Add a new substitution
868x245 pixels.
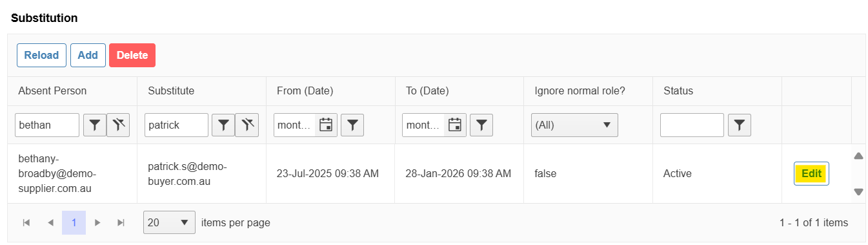click(x=88, y=55)
